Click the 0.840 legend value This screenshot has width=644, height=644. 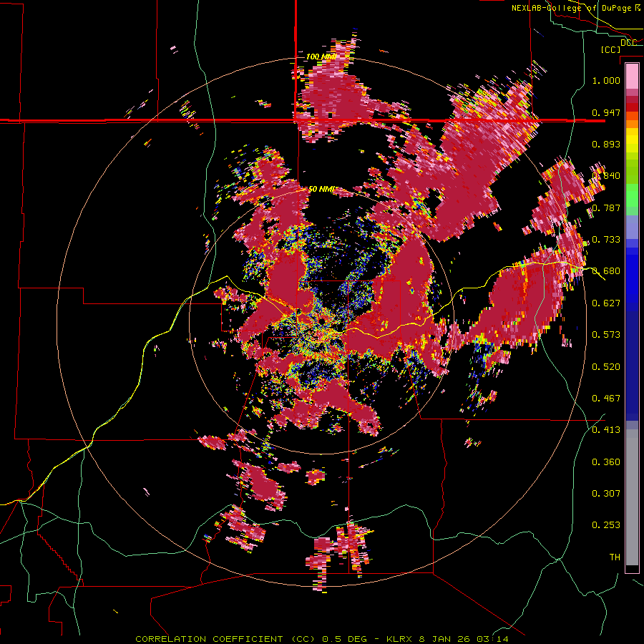[606, 176]
